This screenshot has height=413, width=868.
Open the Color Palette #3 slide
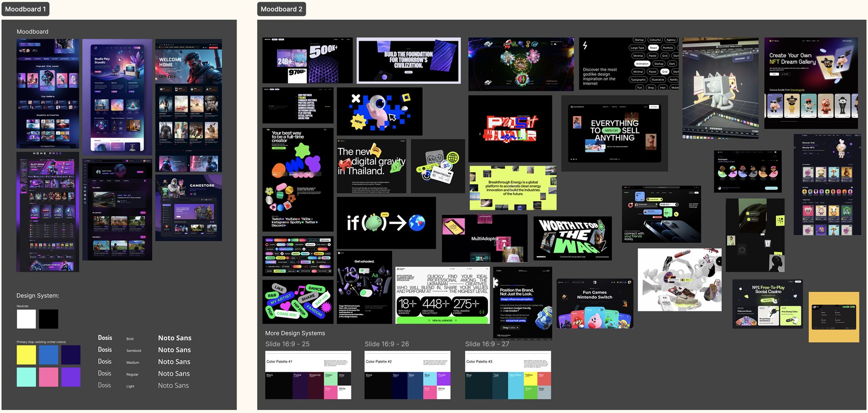tap(508, 375)
